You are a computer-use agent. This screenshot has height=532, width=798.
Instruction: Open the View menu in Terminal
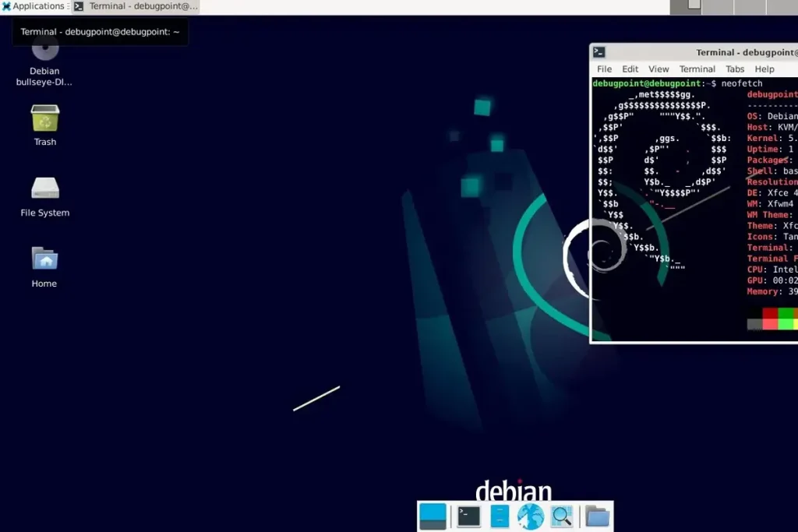(x=659, y=69)
